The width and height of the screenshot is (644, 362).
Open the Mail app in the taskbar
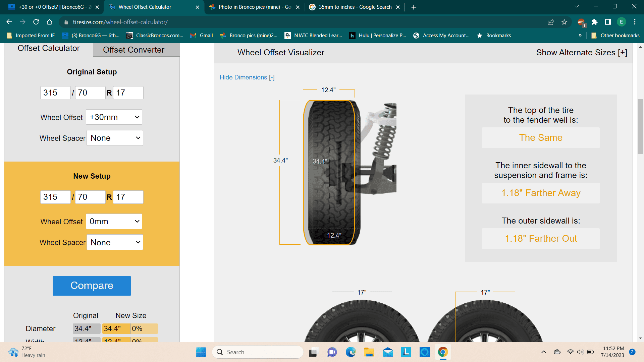pos(387,352)
